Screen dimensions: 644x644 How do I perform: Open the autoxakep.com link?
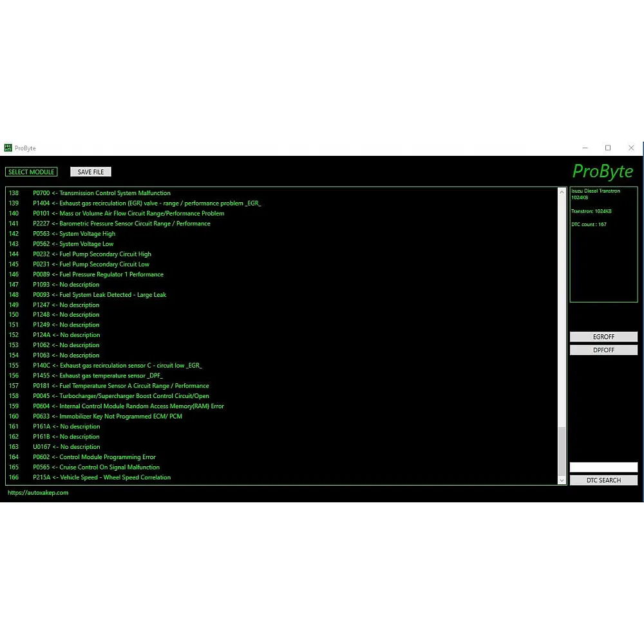(38, 493)
